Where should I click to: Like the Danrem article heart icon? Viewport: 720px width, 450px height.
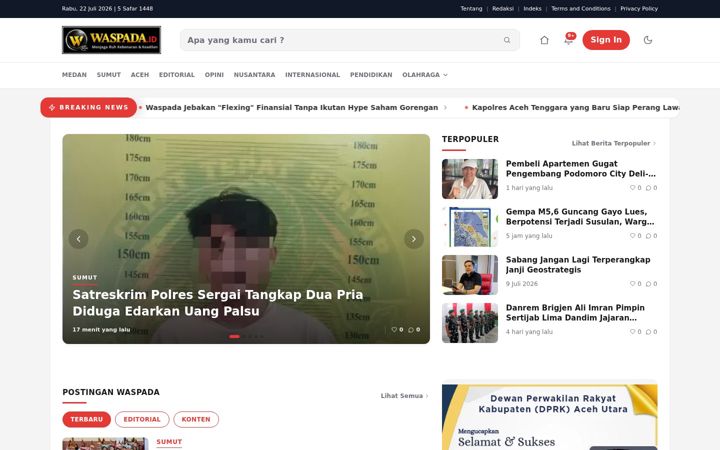(632, 332)
